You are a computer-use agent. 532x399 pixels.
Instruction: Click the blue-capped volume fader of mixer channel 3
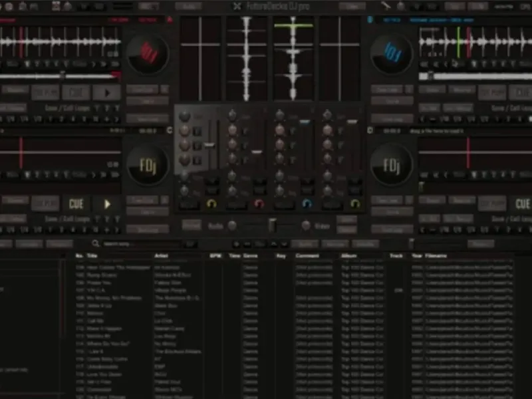pos(305,122)
